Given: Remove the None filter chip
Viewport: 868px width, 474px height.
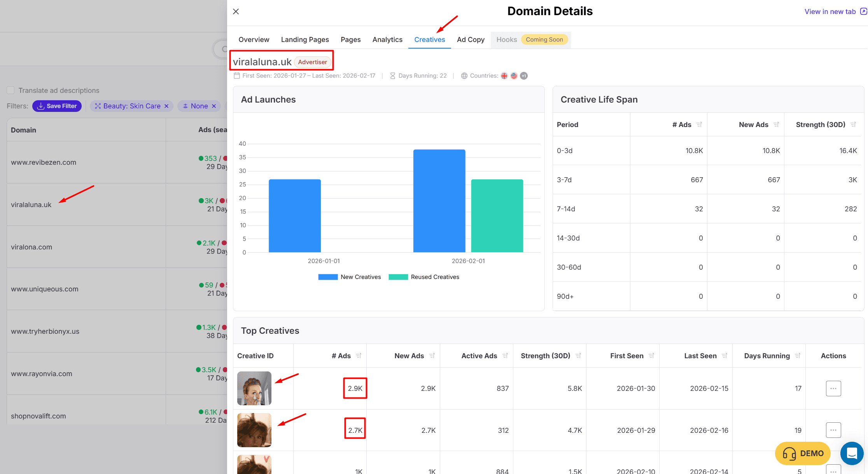Looking at the screenshot, I should coord(214,106).
